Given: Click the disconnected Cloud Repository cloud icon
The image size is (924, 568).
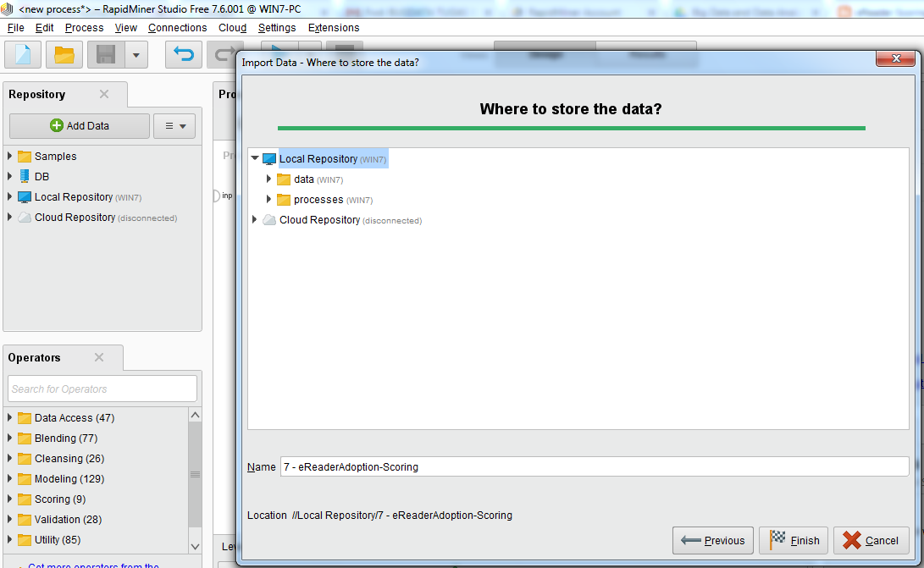Looking at the screenshot, I should click(x=25, y=217).
